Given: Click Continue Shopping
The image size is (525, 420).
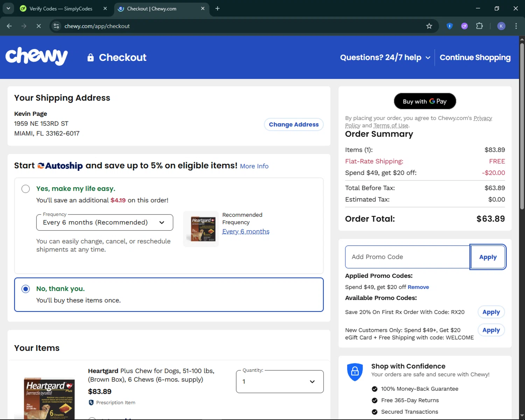Looking at the screenshot, I should 475,57.
